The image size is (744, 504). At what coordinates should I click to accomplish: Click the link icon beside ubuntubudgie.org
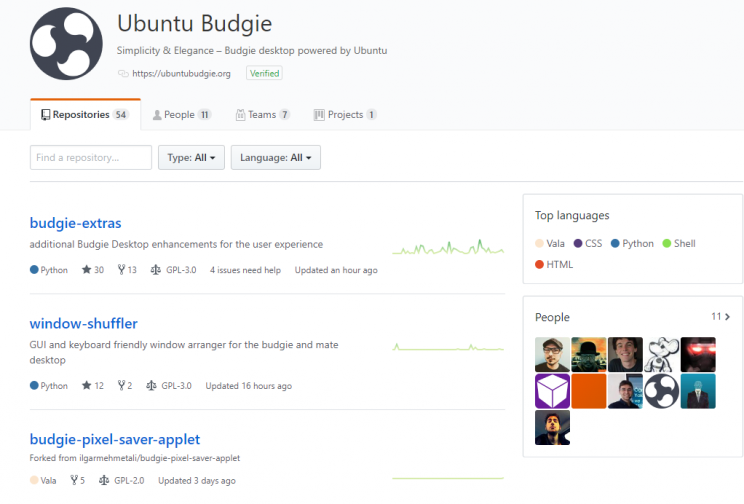click(x=123, y=74)
